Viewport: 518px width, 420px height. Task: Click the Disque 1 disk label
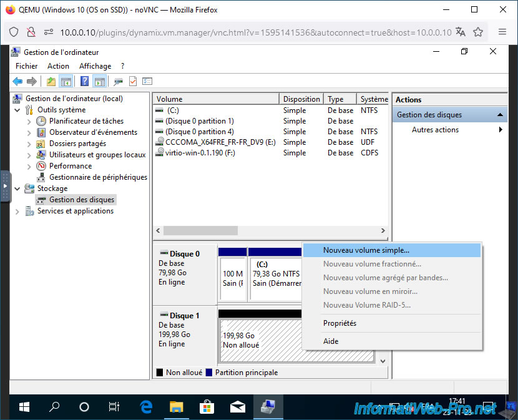tap(184, 316)
